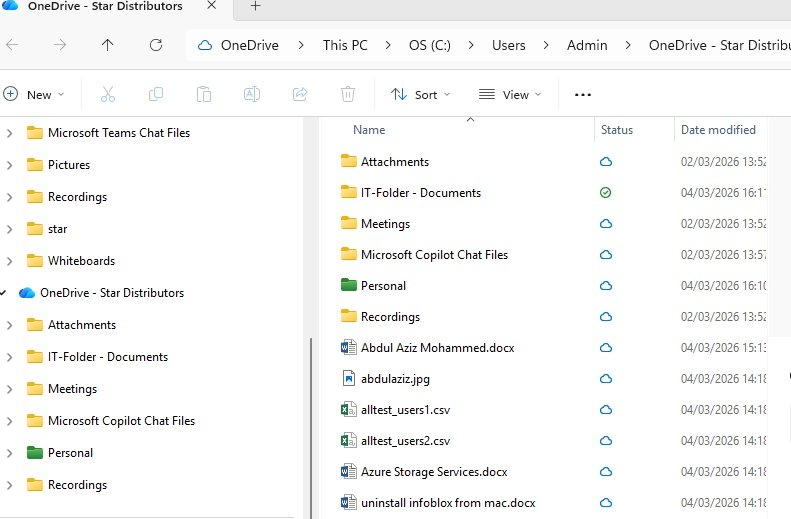
Task: Click the Share icon in toolbar
Action: (300, 94)
